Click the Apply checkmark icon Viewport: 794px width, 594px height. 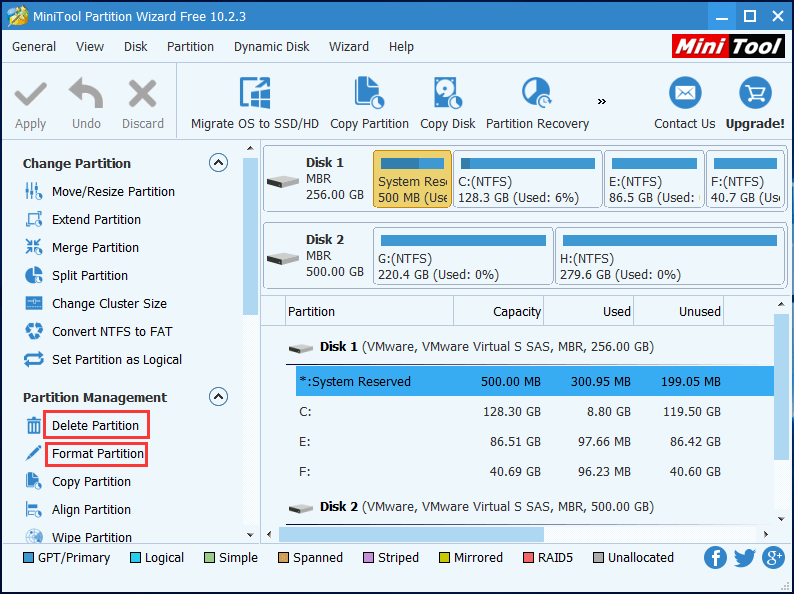coord(30,95)
